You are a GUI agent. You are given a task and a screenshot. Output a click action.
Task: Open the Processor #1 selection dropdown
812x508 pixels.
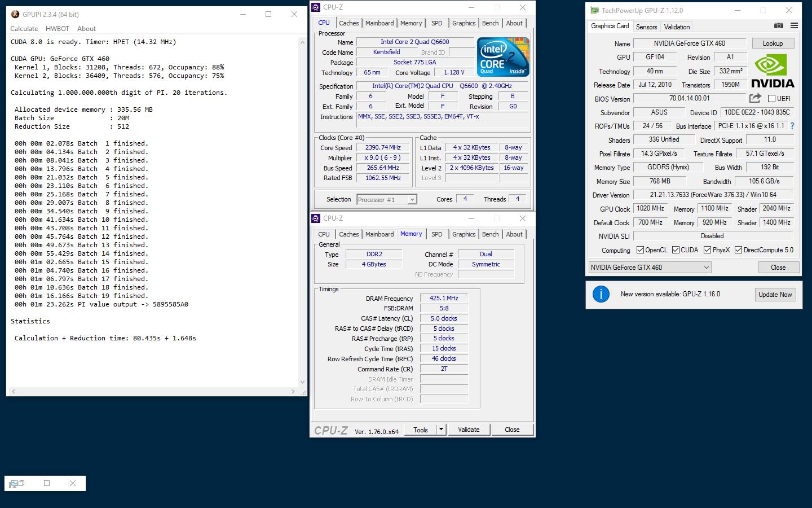pyautogui.click(x=386, y=200)
